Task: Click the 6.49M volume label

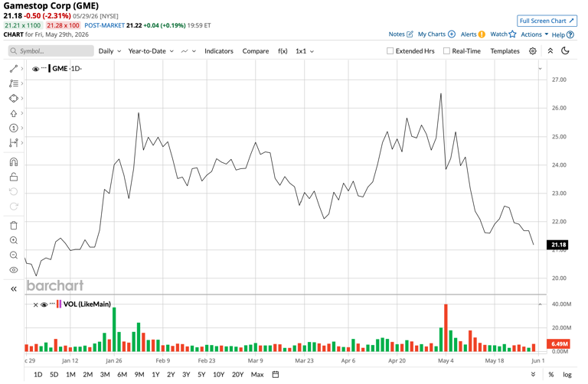Action: (x=559, y=343)
